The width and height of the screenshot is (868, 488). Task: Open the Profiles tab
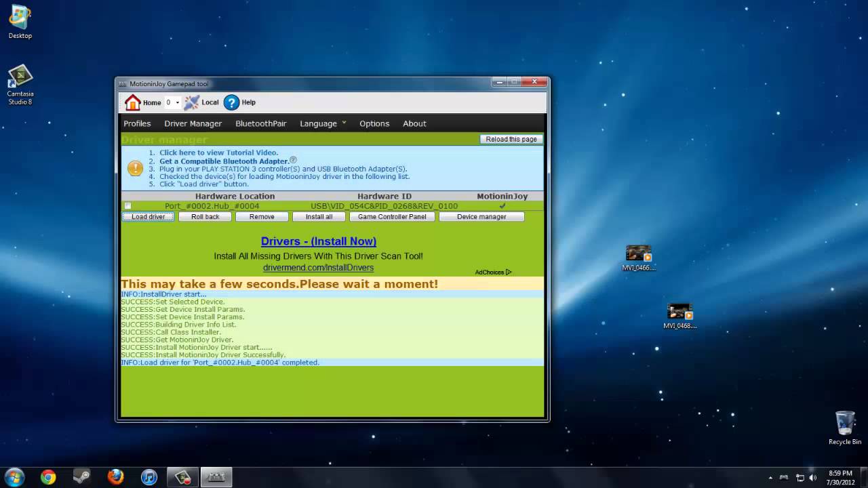point(137,123)
